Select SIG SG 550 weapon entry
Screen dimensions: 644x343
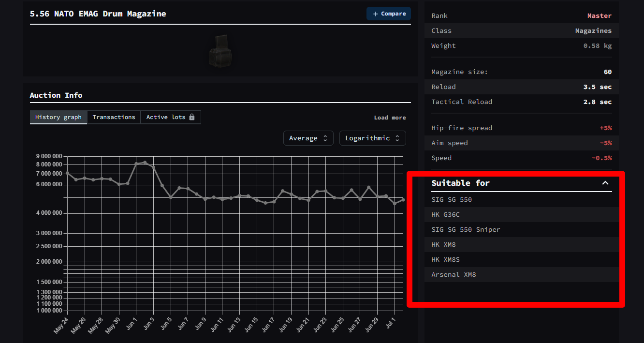[x=522, y=200]
